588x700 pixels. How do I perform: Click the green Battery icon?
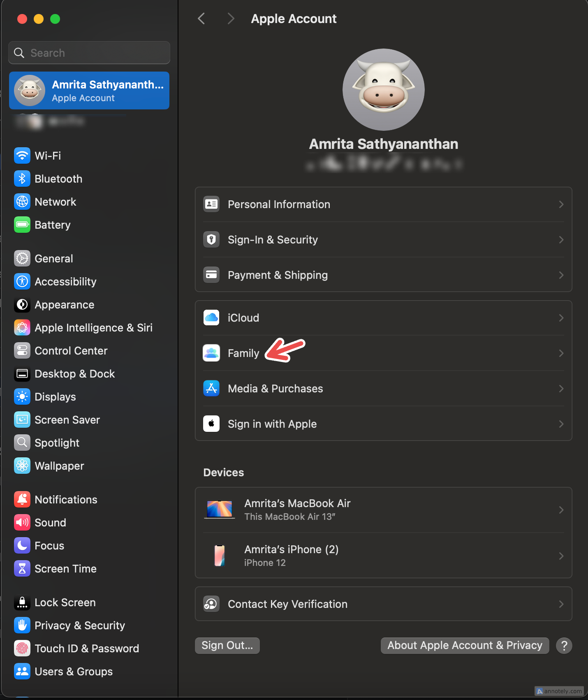(x=22, y=225)
